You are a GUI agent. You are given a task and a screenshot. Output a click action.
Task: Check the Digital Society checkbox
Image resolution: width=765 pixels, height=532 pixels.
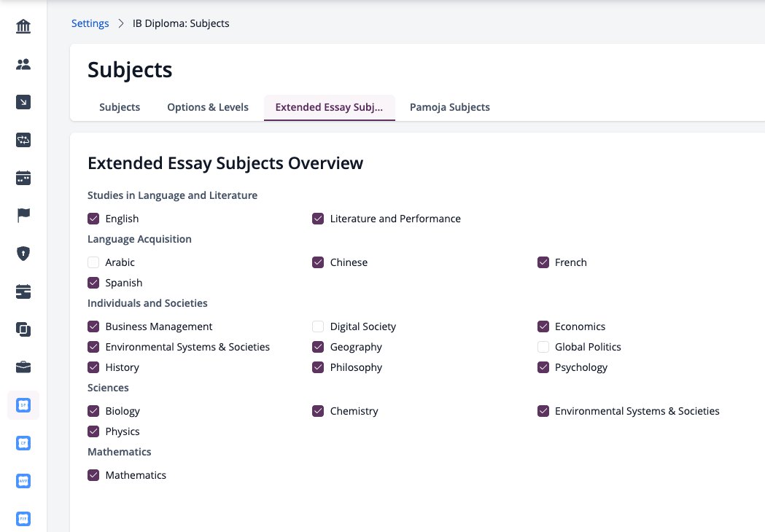coord(318,326)
